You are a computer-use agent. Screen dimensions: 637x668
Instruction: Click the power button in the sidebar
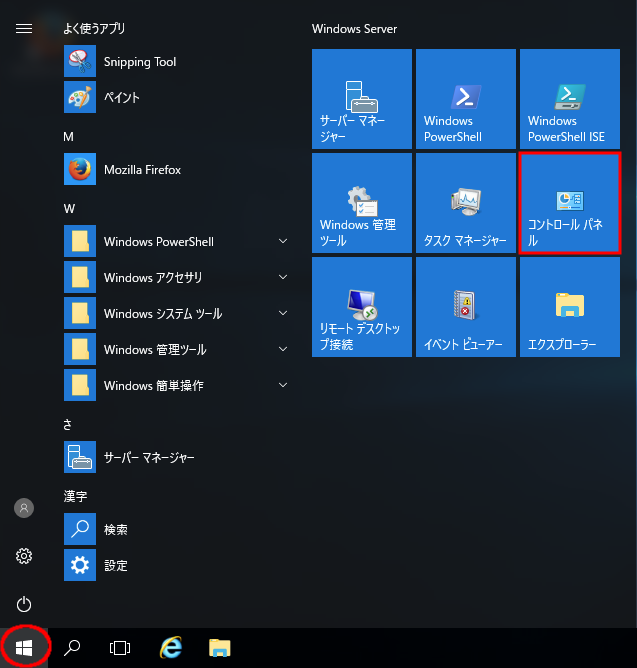click(x=24, y=604)
